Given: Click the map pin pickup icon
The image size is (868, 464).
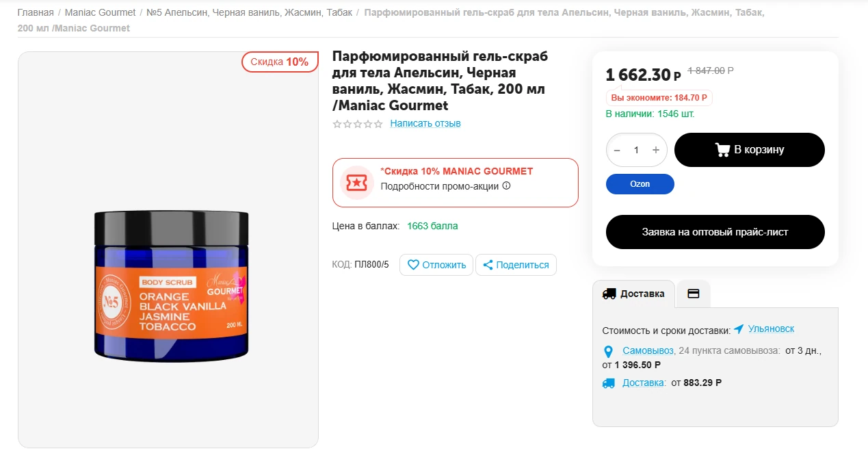Looking at the screenshot, I should click(608, 352).
